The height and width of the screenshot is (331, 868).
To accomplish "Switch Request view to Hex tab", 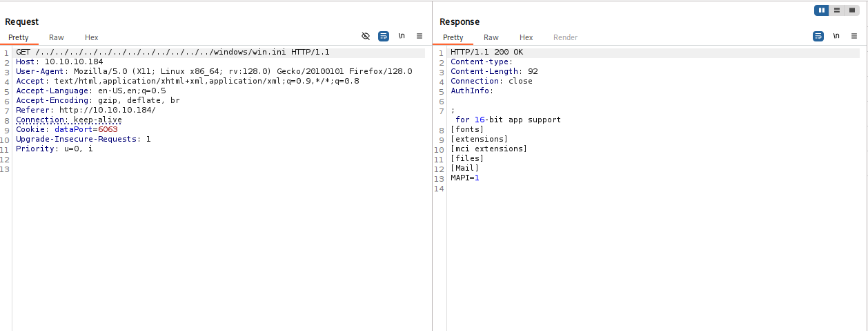I will tap(92, 37).
